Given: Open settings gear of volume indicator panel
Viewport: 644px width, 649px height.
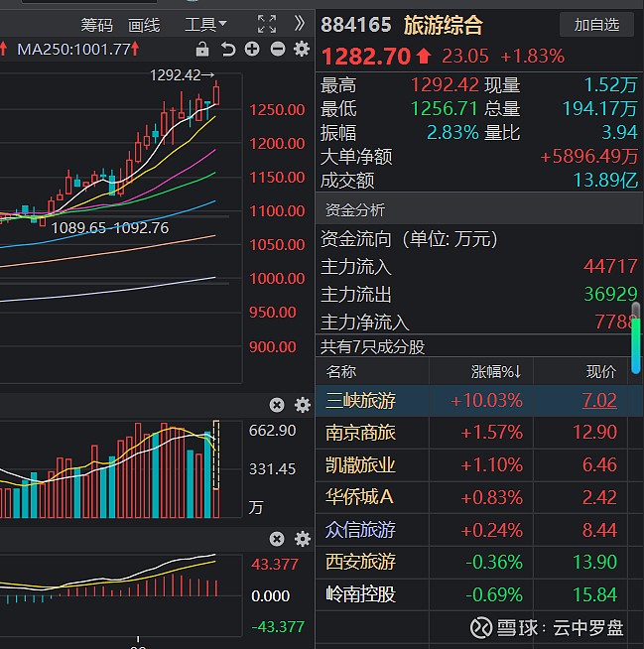Looking at the screenshot, I should 302,405.
